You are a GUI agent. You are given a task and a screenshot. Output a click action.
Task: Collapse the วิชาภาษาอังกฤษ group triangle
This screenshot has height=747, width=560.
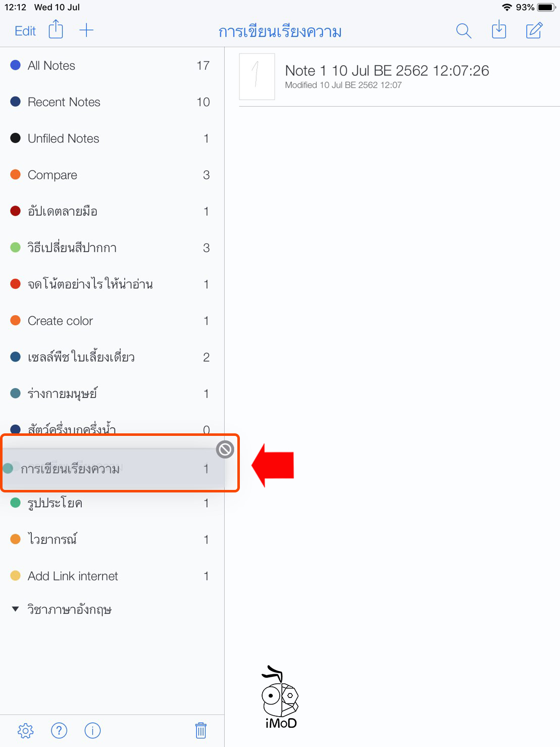(x=16, y=609)
